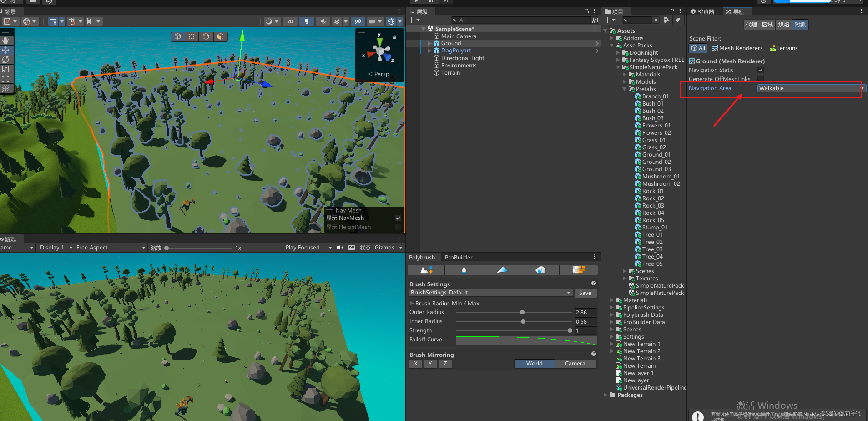Toggle scene lighting bulb button
The height and width of the screenshot is (421, 868).
point(307,21)
